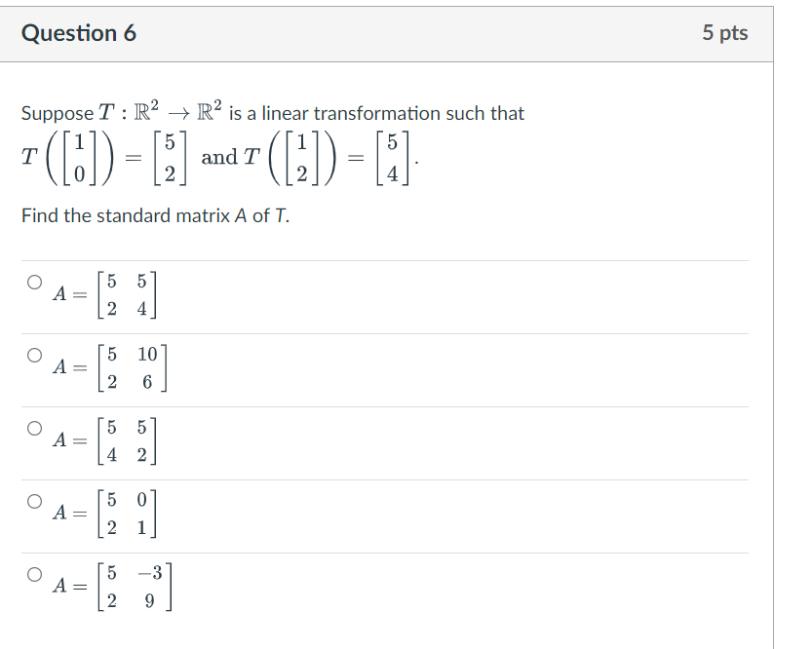
Task: Click the fourth answer's matrix expression
Action: tap(102, 511)
